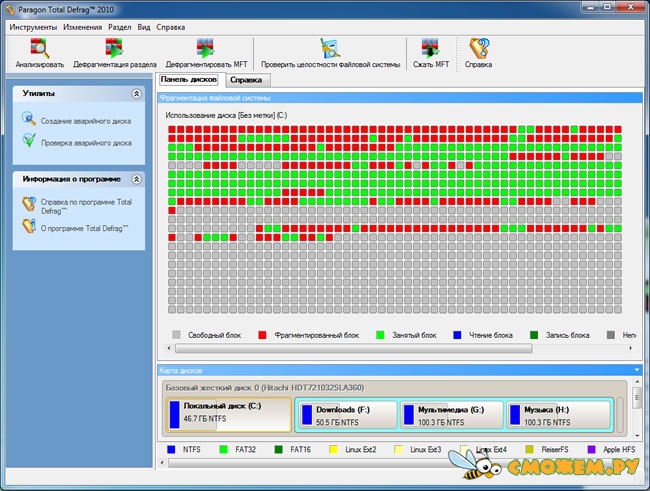Open the Справка toolbar icon
650x491 pixels.
479,48
